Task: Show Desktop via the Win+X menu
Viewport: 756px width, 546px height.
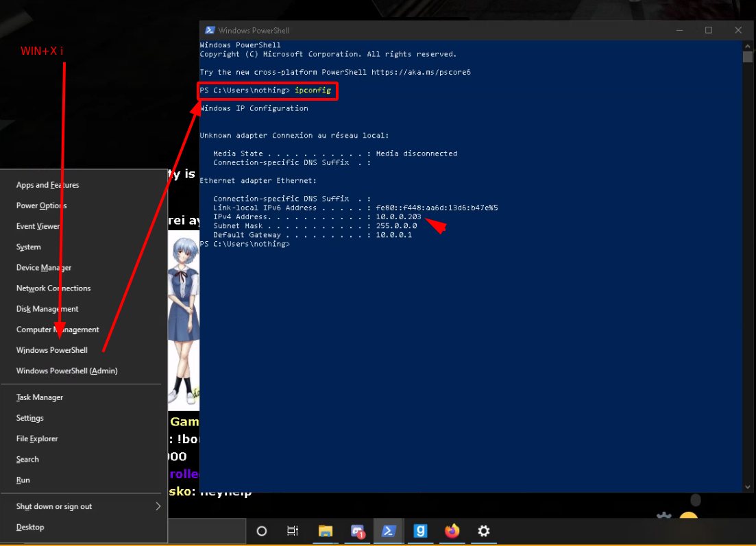Action: [84, 528]
